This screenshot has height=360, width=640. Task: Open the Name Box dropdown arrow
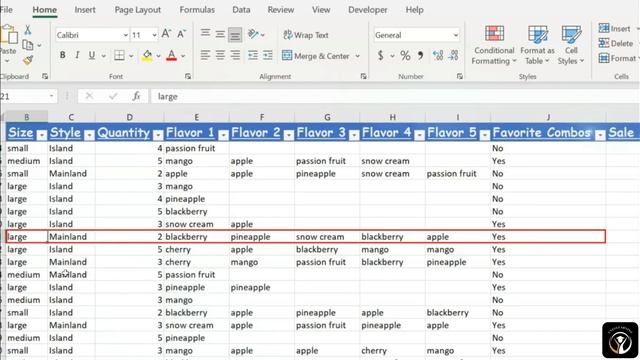pos(51,96)
